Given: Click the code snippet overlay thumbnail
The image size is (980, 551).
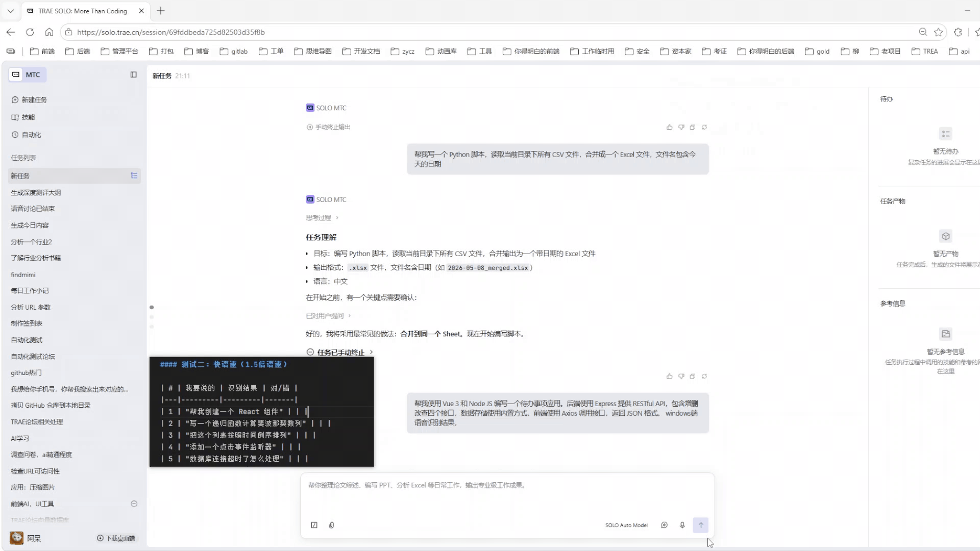Looking at the screenshot, I should point(261,412).
